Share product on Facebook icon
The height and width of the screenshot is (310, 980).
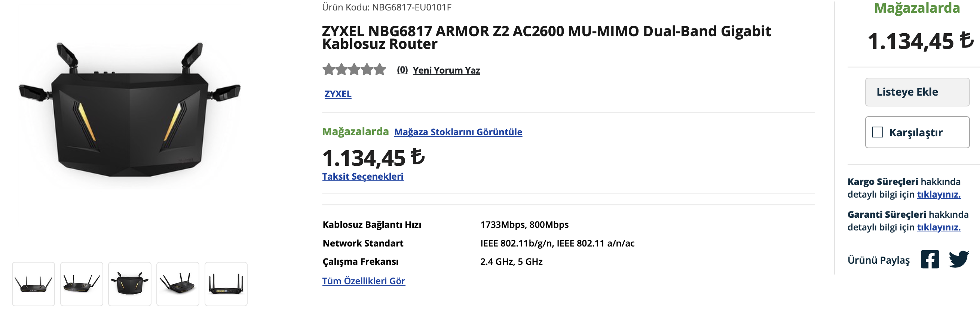pos(930,260)
